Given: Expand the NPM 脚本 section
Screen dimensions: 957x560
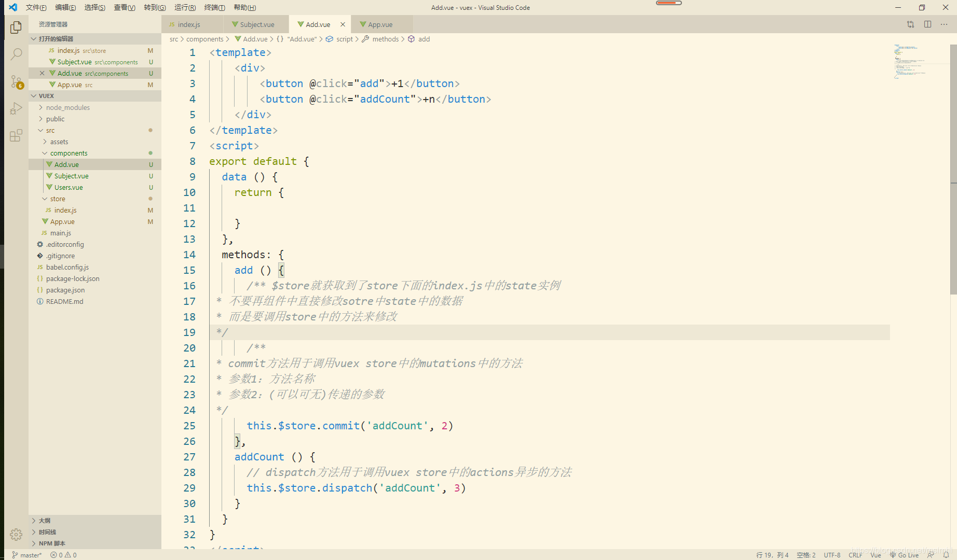Looking at the screenshot, I should click(95, 543).
